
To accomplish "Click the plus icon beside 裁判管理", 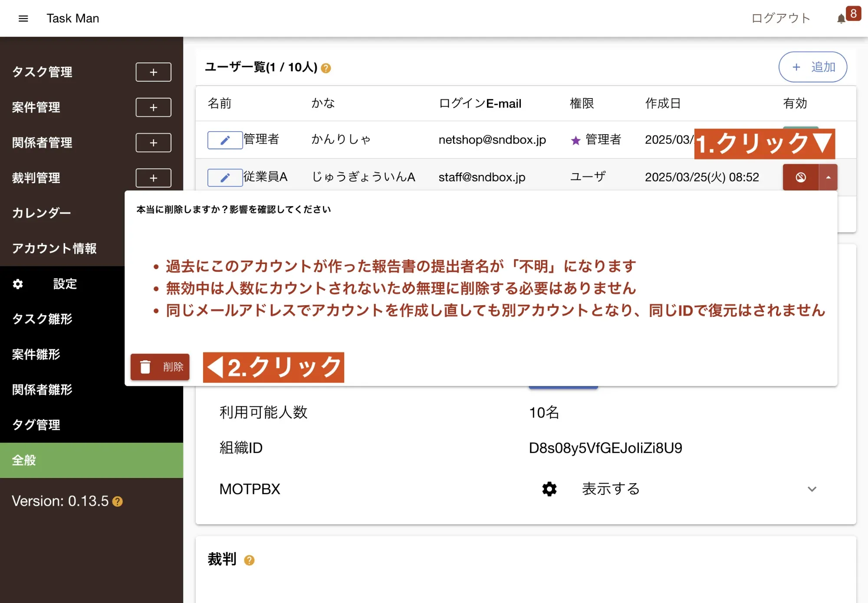I will click(x=153, y=178).
